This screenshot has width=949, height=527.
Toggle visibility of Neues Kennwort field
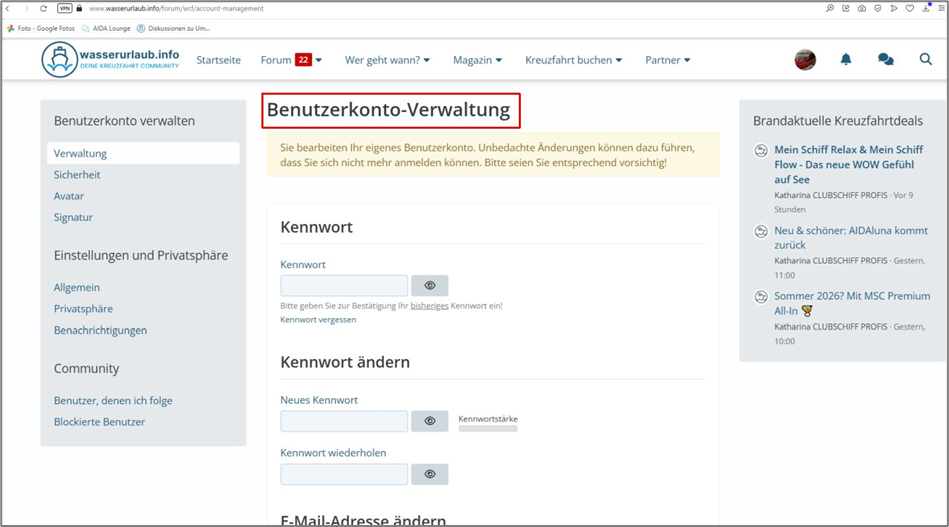(429, 421)
